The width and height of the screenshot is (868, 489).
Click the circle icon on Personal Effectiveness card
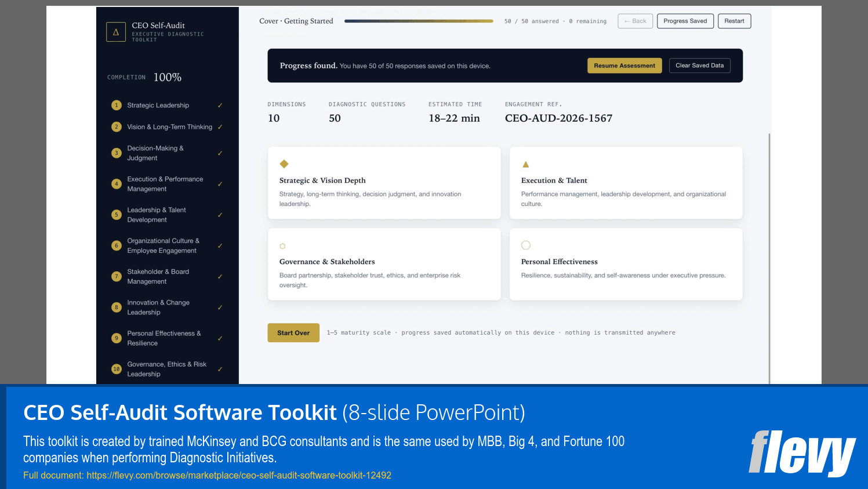pyautogui.click(x=526, y=245)
